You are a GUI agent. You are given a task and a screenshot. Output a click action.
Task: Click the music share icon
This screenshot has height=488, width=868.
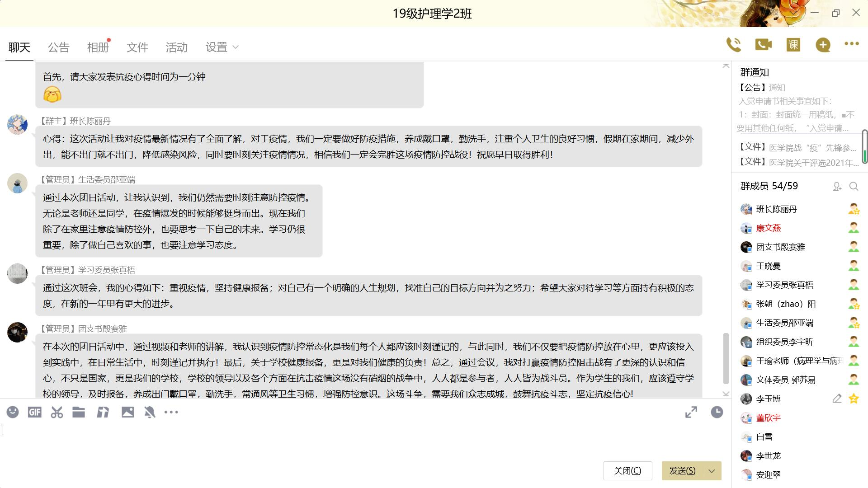pyautogui.click(x=103, y=412)
